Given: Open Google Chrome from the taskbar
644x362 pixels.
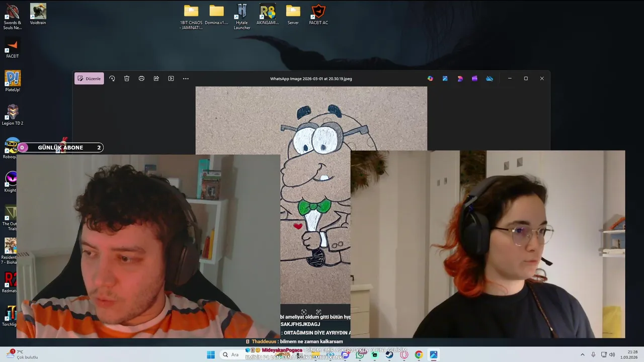Looking at the screenshot, I should coord(419,354).
